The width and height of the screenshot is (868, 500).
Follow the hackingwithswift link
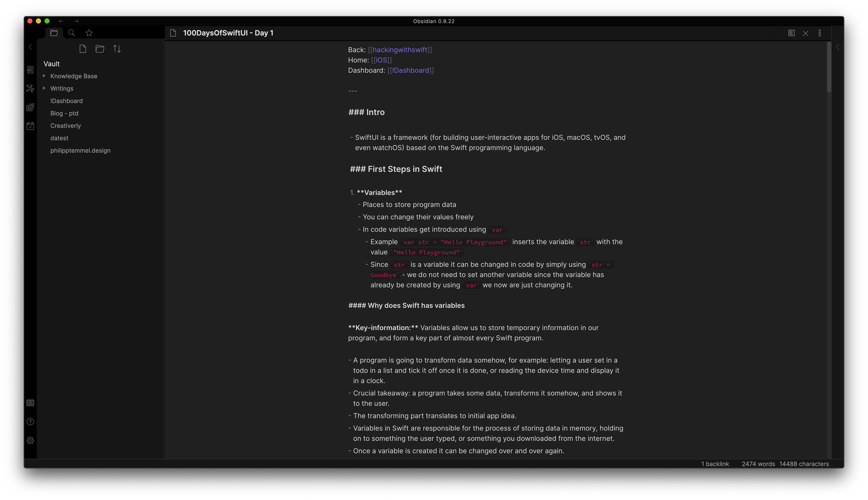400,50
